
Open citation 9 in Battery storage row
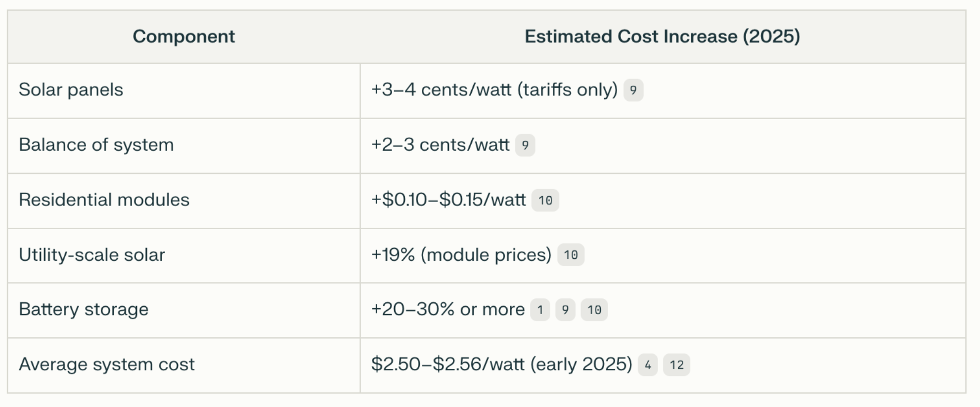point(565,310)
